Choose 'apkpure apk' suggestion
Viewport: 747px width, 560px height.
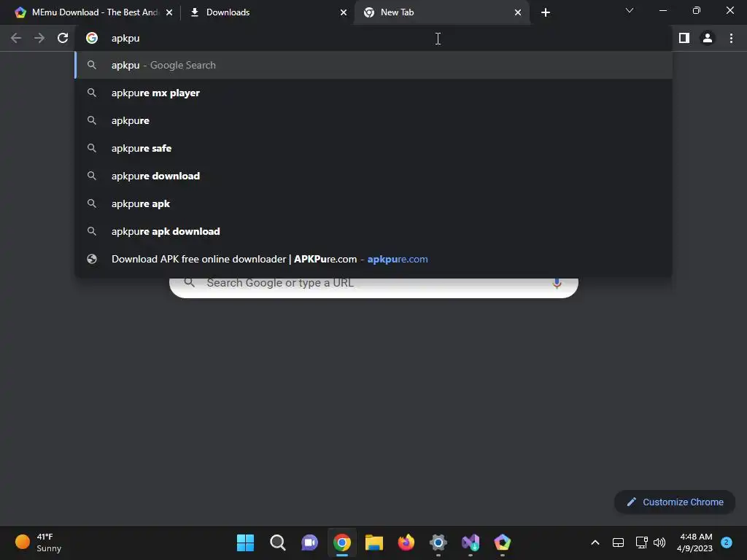point(373,203)
